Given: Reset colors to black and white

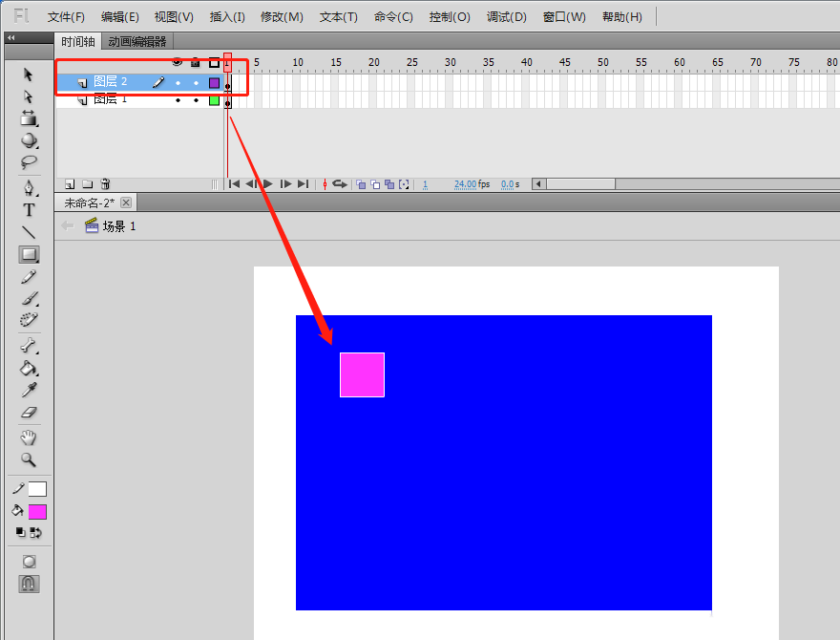Looking at the screenshot, I should [20, 532].
